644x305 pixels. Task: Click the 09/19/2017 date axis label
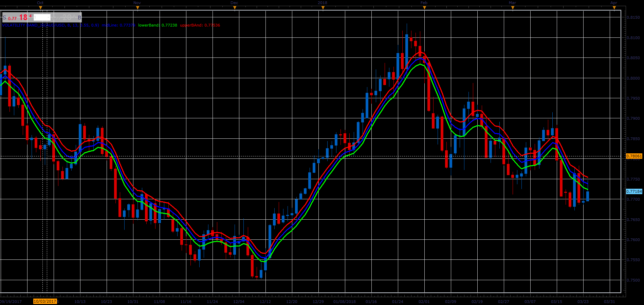[11, 302]
